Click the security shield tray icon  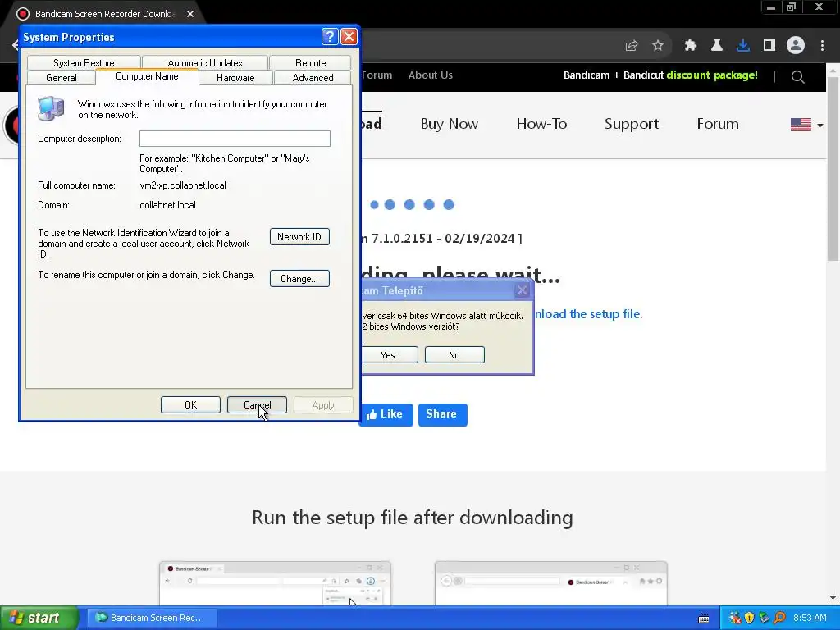[x=750, y=618]
